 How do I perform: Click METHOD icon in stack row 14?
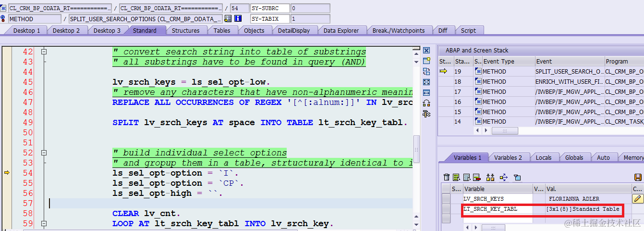coord(478,122)
